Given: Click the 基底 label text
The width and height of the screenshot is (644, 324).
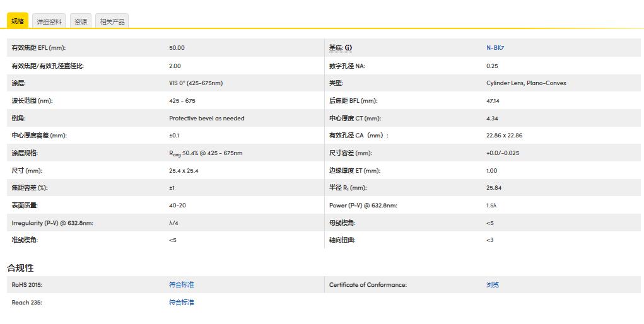Looking at the screenshot, I should click(x=336, y=48).
